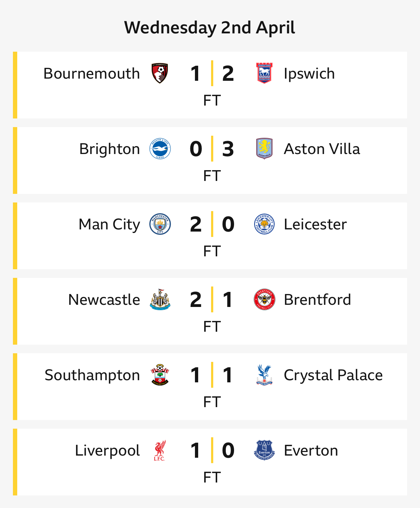This screenshot has height=508, width=420.
Task: Click the Leicester fox crest
Action: [x=264, y=224]
